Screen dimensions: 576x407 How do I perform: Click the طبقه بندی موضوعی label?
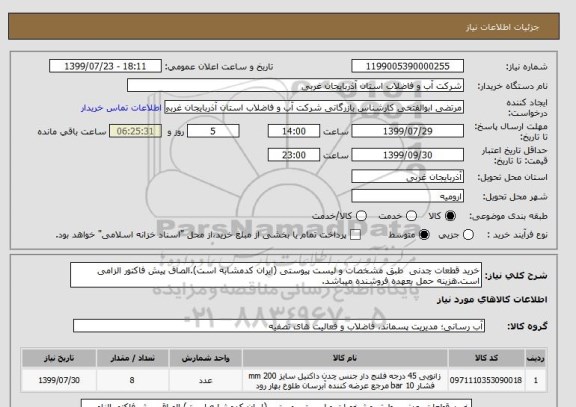click(x=508, y=216)
